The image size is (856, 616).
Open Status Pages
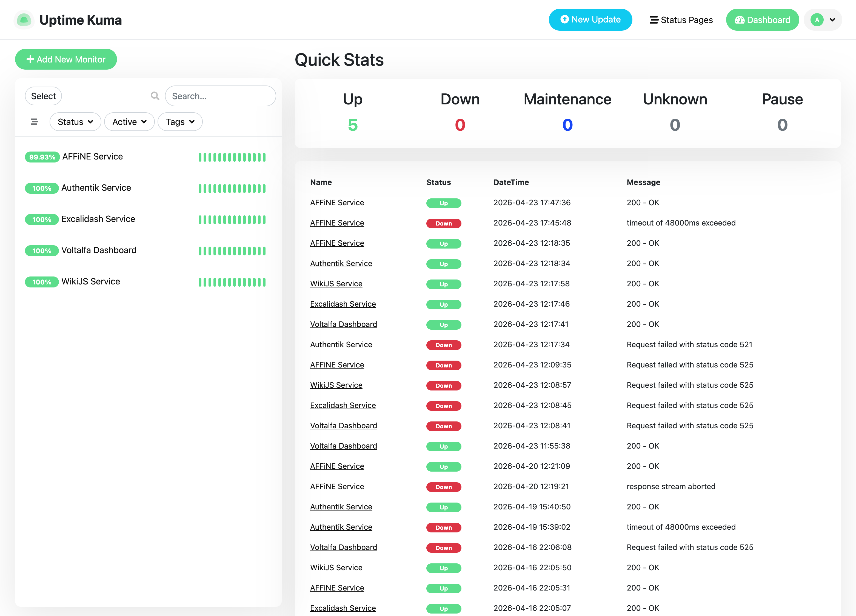(x=681, y=20)
